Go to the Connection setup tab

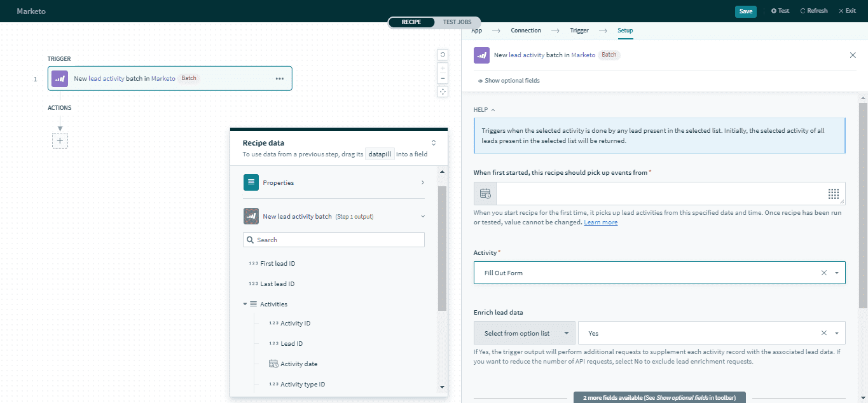click(526, 31)
